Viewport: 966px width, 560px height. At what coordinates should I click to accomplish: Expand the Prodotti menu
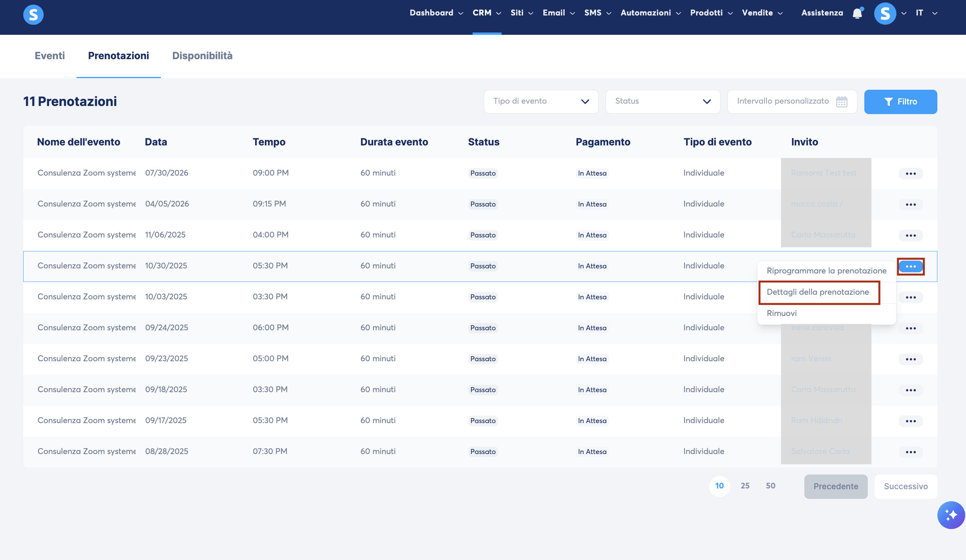point(711,13)
